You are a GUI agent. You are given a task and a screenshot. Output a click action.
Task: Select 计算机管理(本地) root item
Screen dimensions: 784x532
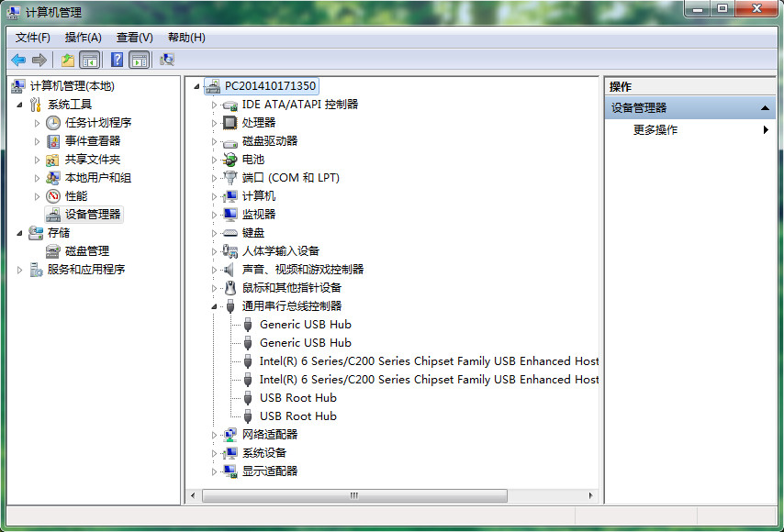point(72,86)
